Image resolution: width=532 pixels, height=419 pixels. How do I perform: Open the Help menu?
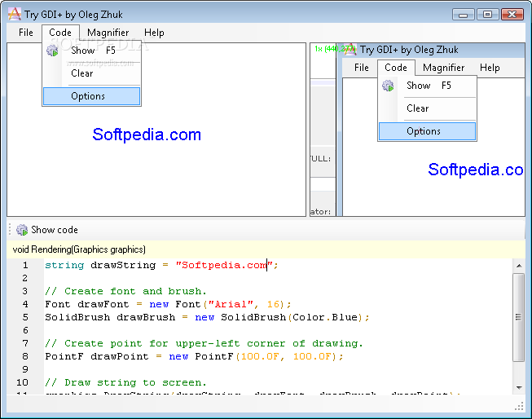154,33
